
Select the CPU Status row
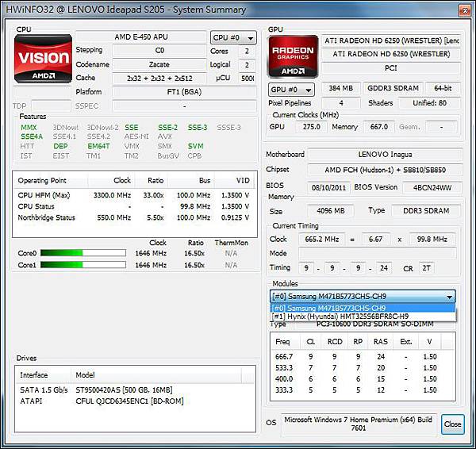click(x=135, y=206)
